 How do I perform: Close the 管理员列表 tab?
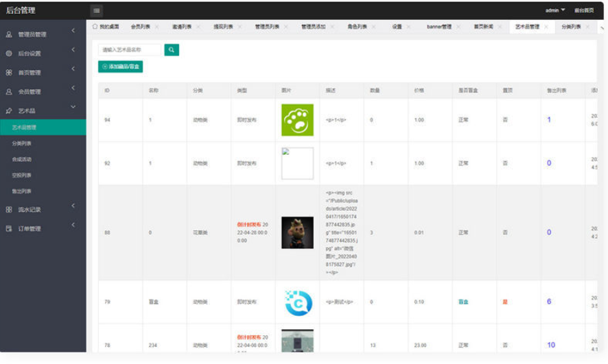(285, 27)
